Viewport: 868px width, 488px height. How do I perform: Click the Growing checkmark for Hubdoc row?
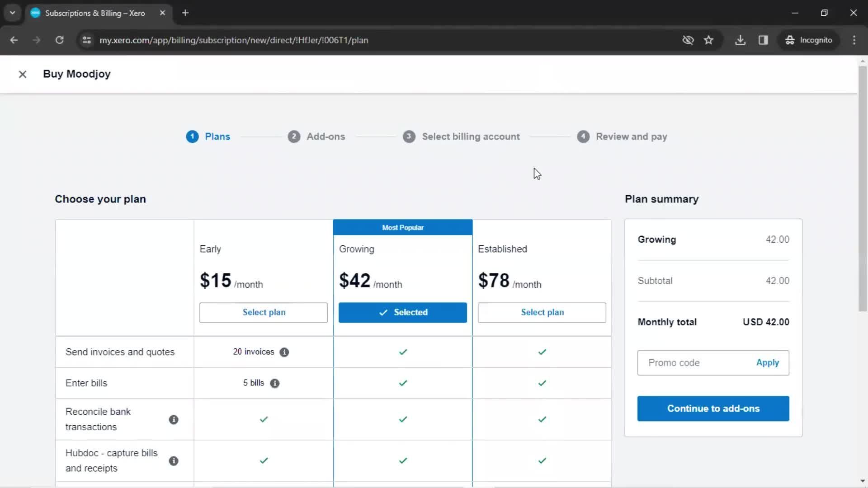(x=403, y=461)
